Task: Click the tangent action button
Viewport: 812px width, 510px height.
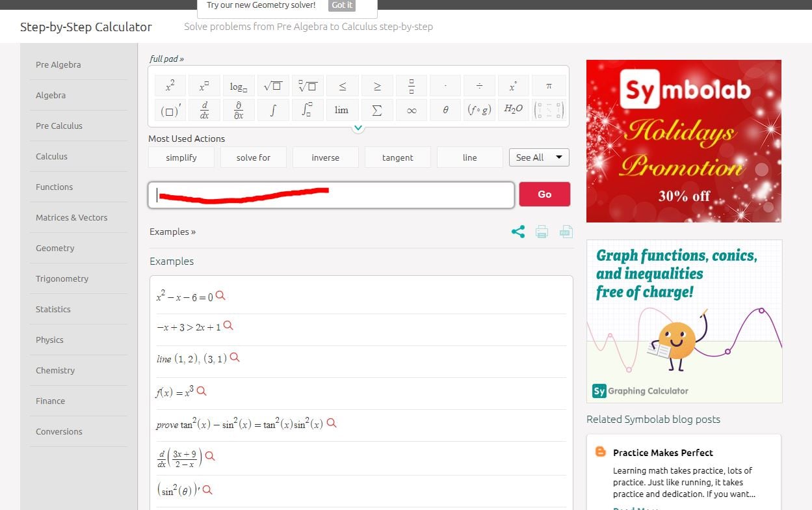Action: (x=397, y=157)
